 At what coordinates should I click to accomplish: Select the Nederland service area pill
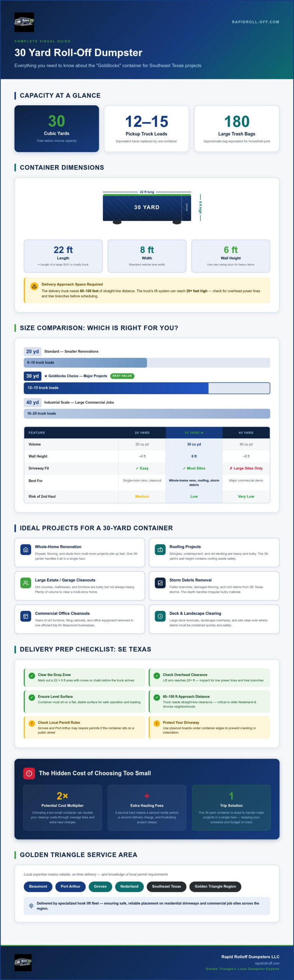(x=129, y=886)
